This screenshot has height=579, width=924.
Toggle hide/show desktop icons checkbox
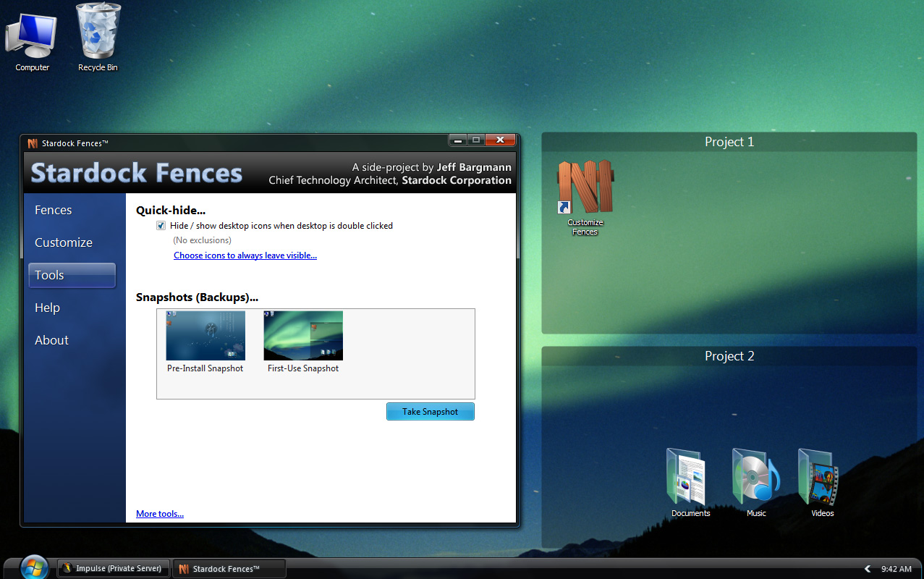coord(161,226)
